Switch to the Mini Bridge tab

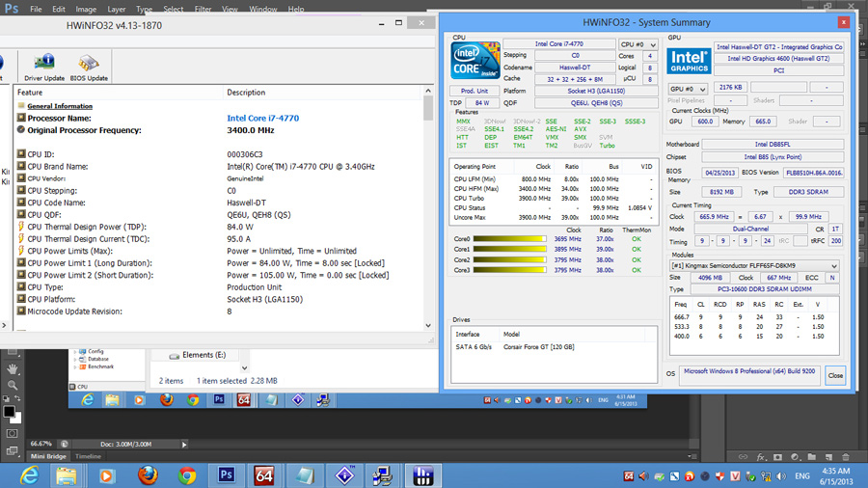(x=48, y=456)
